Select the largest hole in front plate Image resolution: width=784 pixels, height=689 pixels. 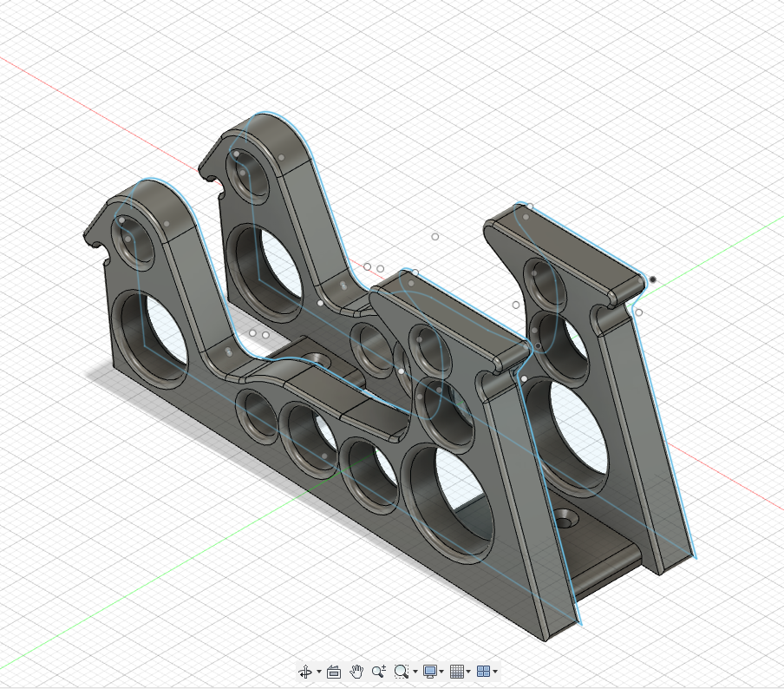point(453,497)
